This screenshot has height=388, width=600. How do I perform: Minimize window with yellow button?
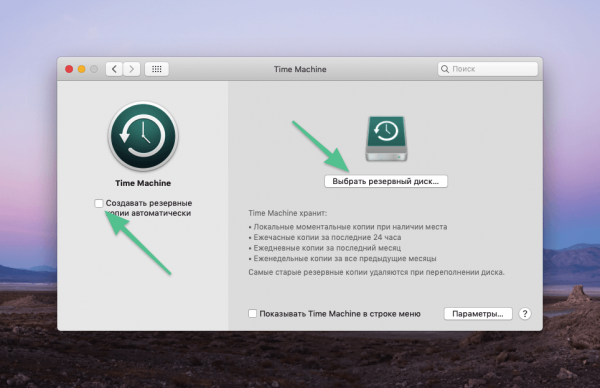point(82,69)
